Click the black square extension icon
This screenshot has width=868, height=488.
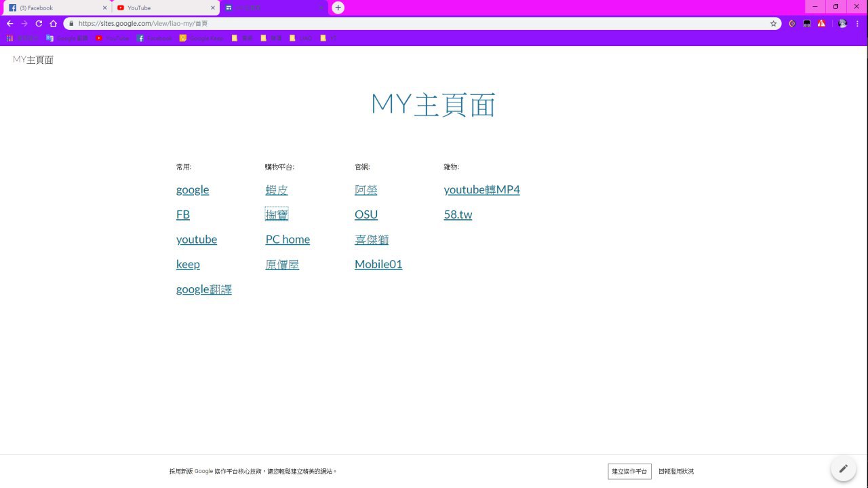click(x=807, y=23)
